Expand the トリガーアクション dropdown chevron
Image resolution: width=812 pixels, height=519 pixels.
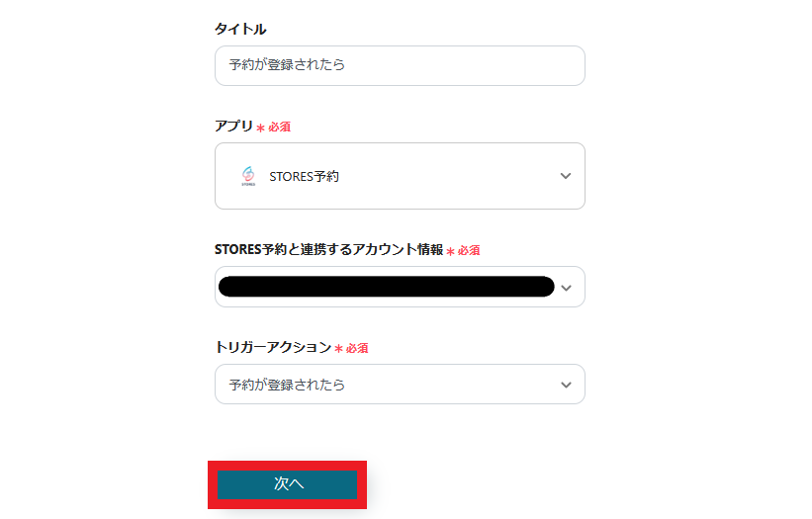tap(566, 385)
